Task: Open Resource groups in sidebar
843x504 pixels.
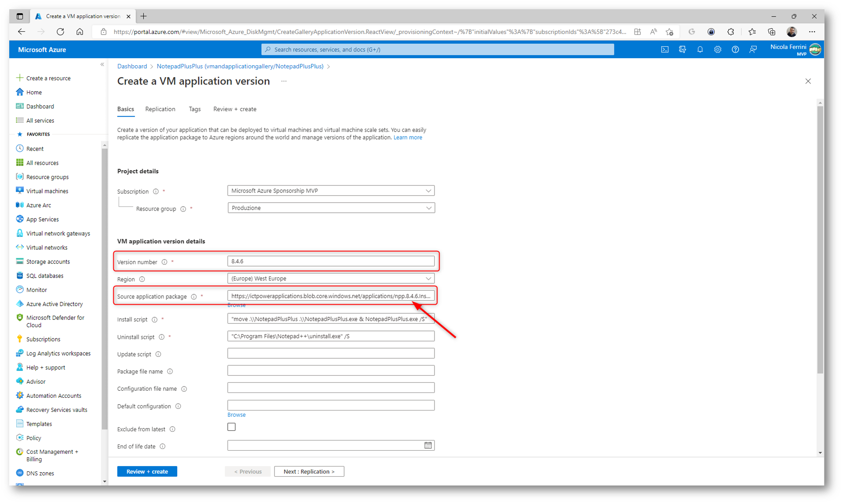Action: (x=47, y=177)
